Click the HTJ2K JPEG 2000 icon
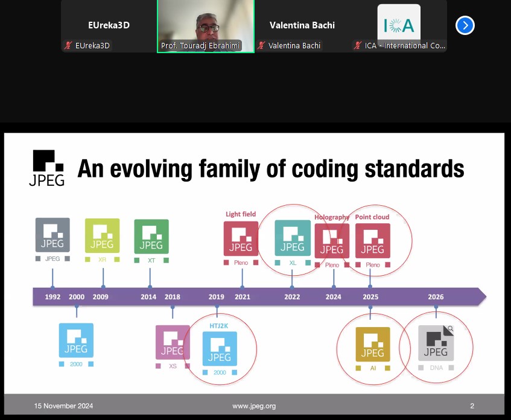 220,349
